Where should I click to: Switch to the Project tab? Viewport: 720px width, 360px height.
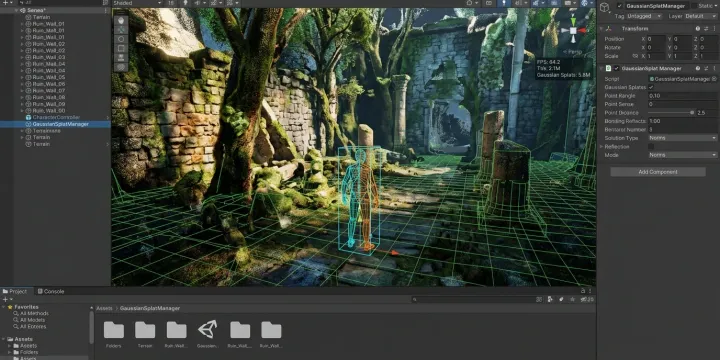15,291
